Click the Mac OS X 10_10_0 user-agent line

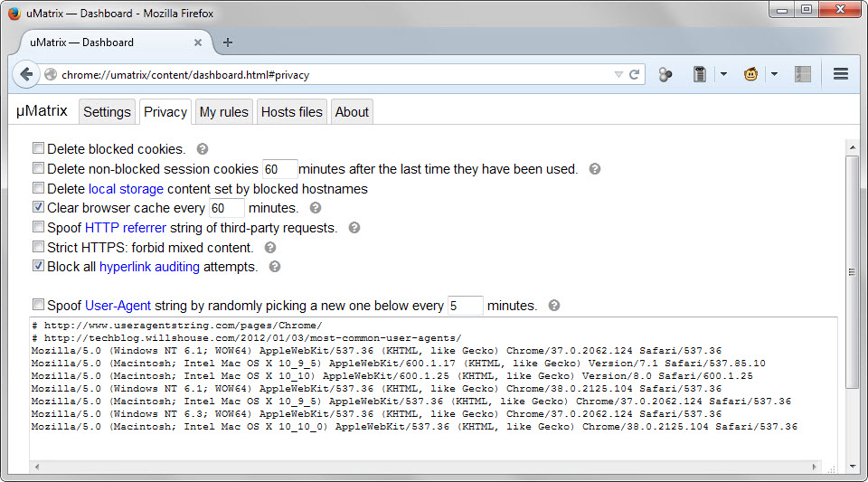pos(414,427)
